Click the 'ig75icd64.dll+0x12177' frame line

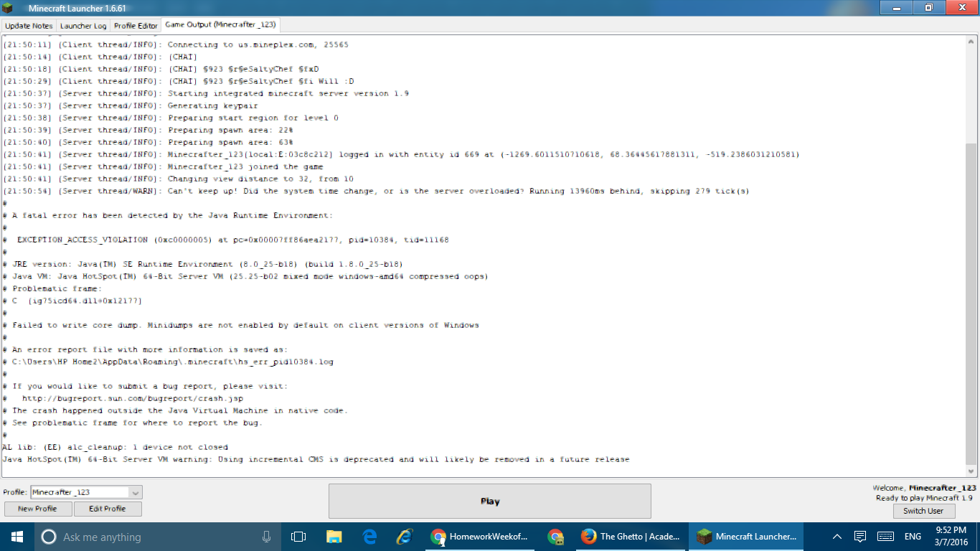pos(72,301)
